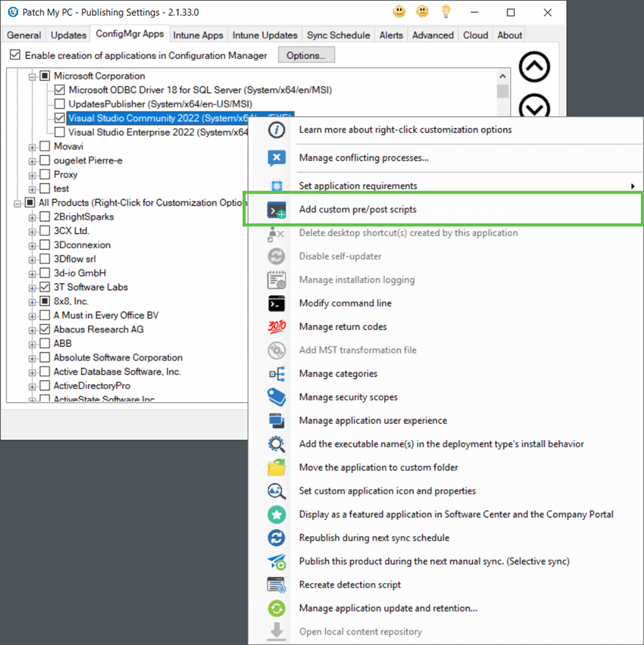
Task: Uncheck the Abacus Research AG checkbox
Action: pyautogui.click(x=45, y=329)
